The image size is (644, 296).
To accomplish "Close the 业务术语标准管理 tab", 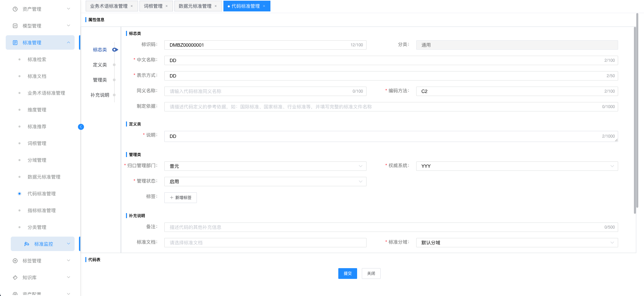I will [x=132, y=6].
